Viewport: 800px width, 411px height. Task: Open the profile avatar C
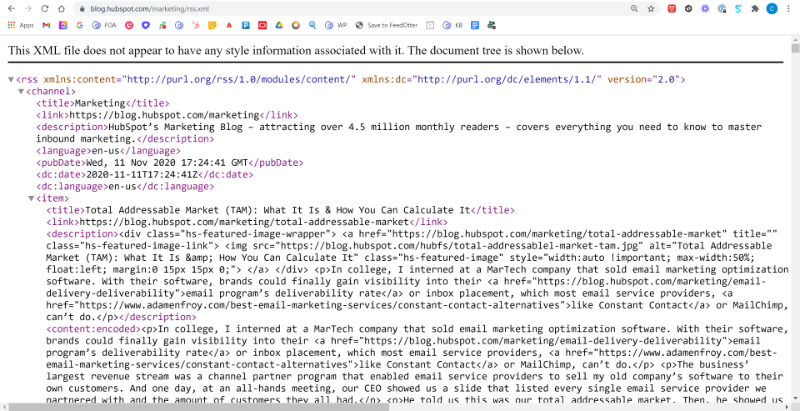point(772,9)
